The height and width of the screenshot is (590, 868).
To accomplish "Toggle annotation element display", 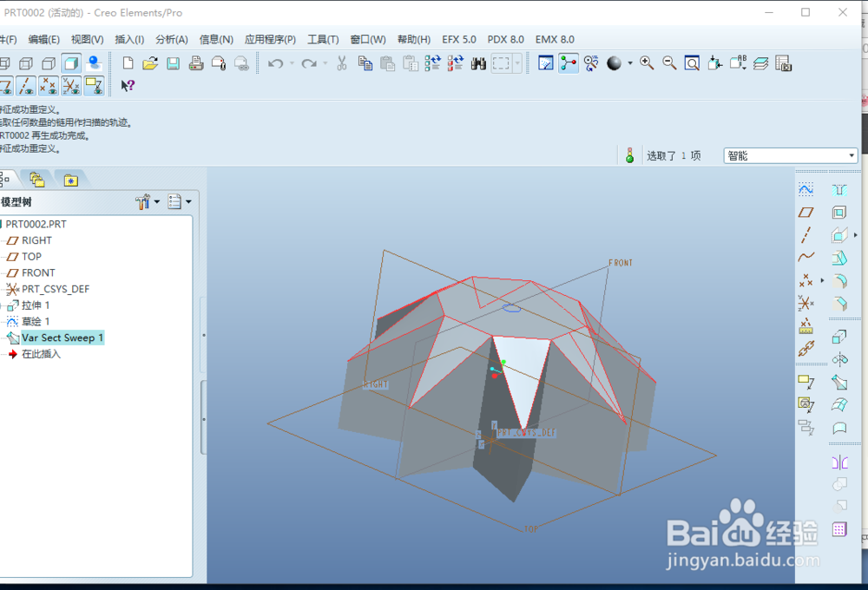I will click(x=94, y=86).
